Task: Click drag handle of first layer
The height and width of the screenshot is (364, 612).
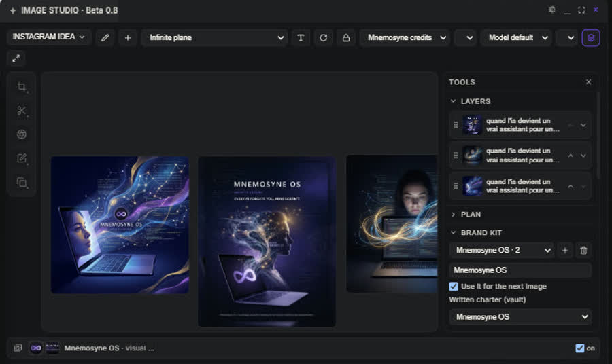Action: point(456,125)
